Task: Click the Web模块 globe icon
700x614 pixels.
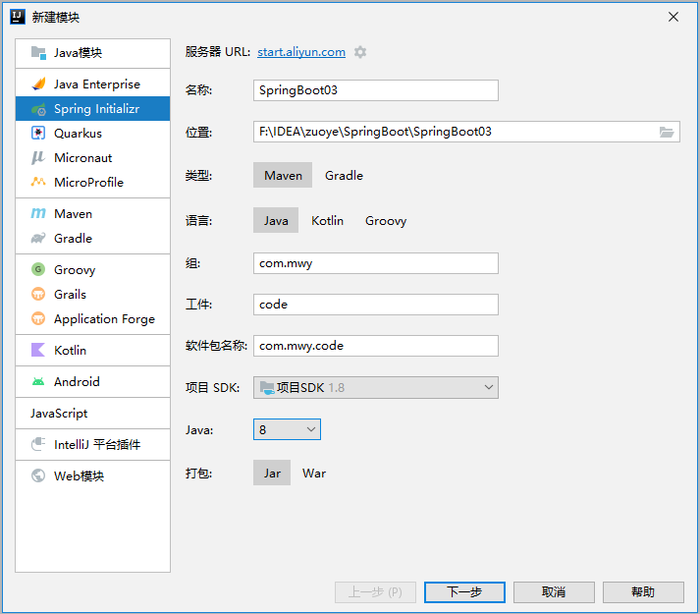Action: tap(38, 475)
